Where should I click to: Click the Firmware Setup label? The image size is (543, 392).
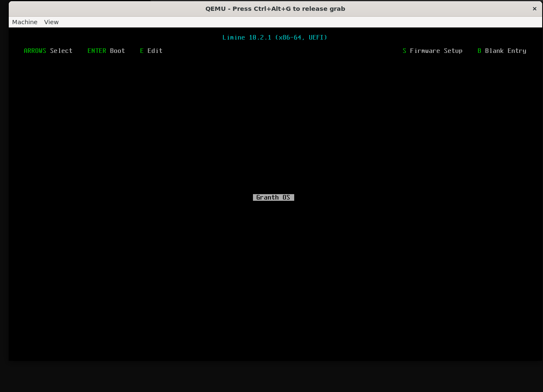click(x=436, y=51)
